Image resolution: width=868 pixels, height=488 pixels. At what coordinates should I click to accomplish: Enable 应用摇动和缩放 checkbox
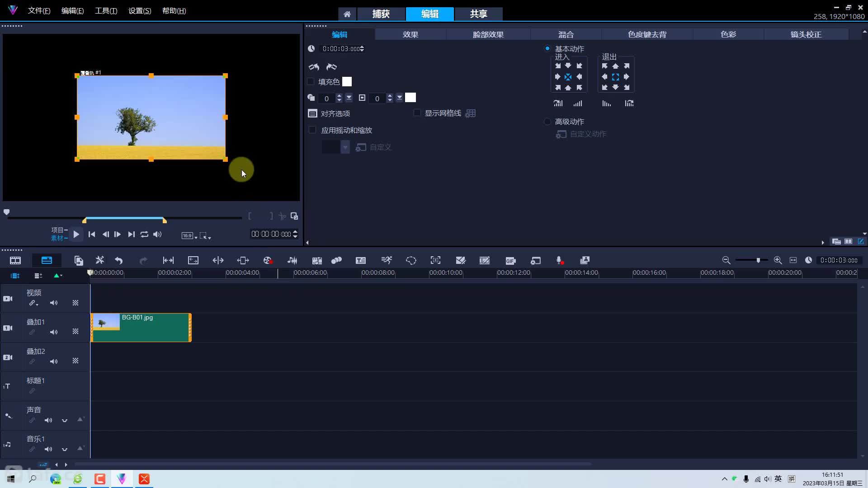pyautogui.click(x=312, y=130)
